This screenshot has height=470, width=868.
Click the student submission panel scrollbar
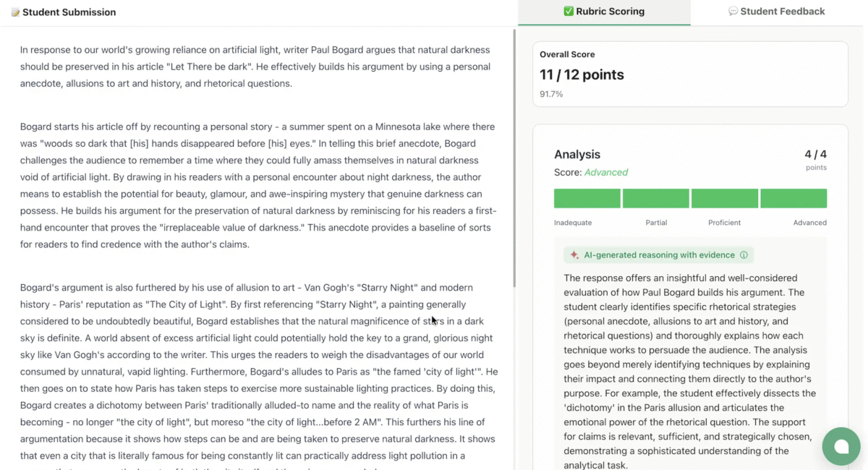(x=514, y=159)
